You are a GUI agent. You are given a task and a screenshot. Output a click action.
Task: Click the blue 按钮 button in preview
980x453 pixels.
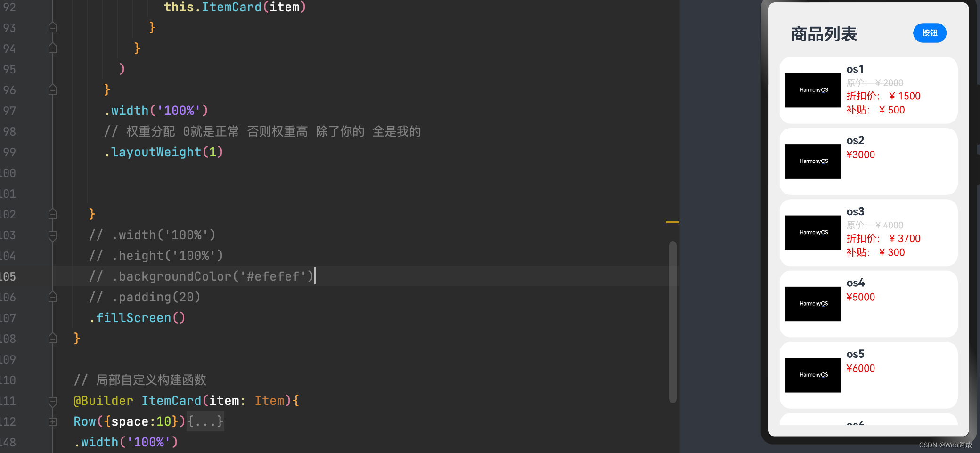pos(929,33)
